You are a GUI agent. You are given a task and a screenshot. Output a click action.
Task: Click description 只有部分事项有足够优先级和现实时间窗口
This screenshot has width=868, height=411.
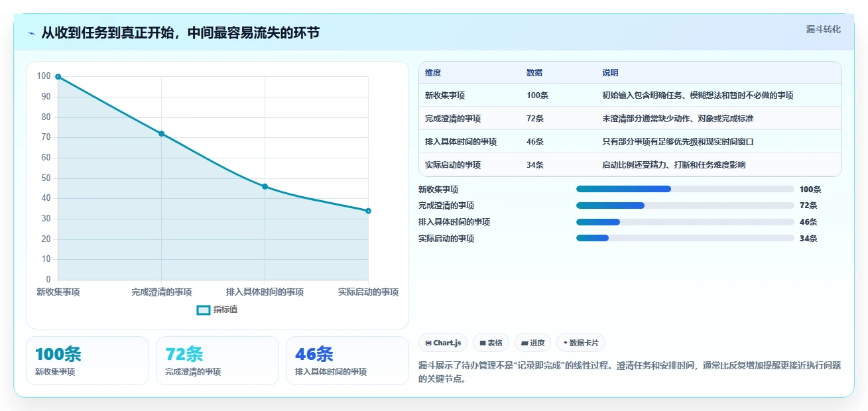tap(678, 142)
